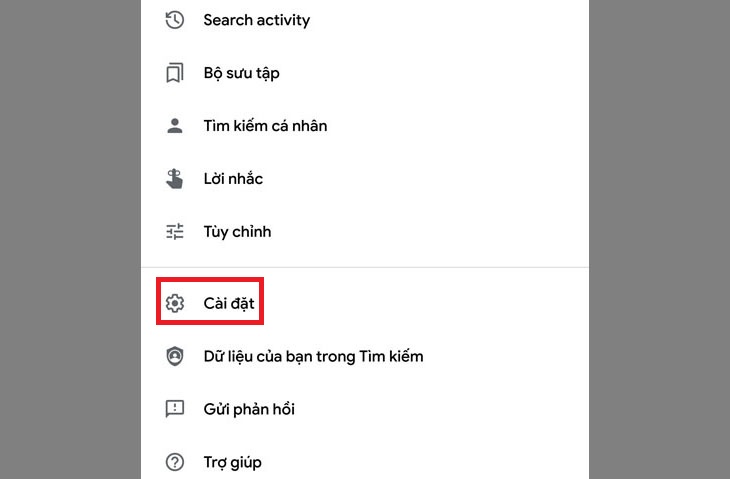
Task: Open Cài đặt settings label
Action: point(228,302)
